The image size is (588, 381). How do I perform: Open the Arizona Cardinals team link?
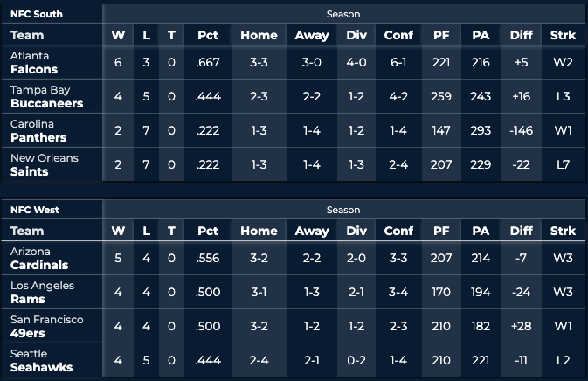(x=41, y=259)
